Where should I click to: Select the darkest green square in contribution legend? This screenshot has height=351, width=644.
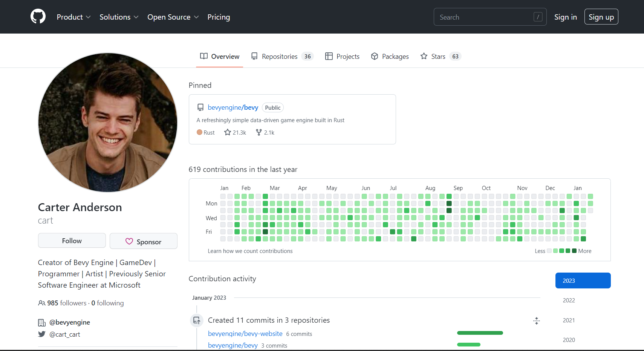click(574, 251)
